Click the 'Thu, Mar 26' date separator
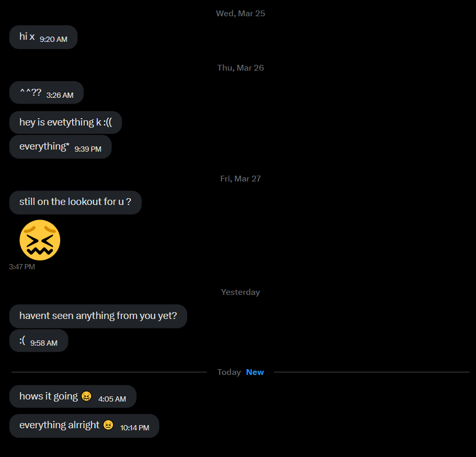This screenshot has width=476, height=457. (x=241, y=67)
